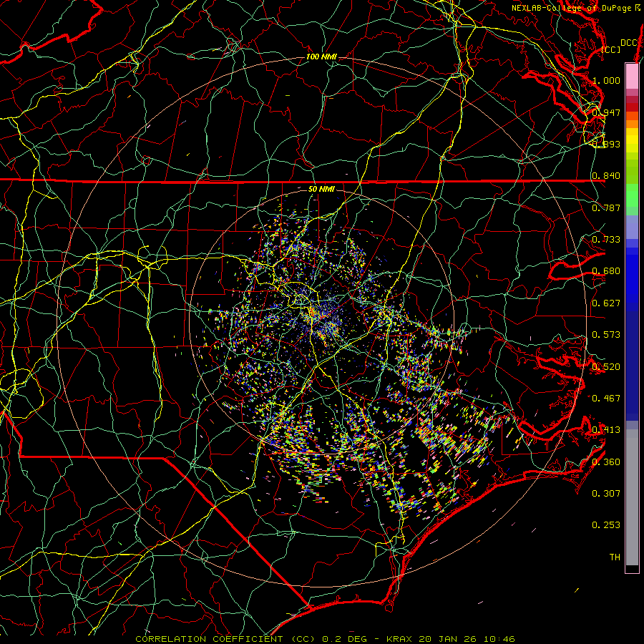This screenshot has width=644, height=644.
Task: Click the 0.787 legend value
Action: point(606,208)
